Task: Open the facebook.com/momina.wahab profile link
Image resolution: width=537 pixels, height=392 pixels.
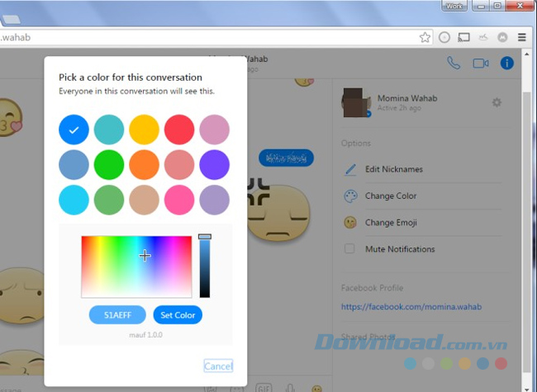Action: coord(411,307)
